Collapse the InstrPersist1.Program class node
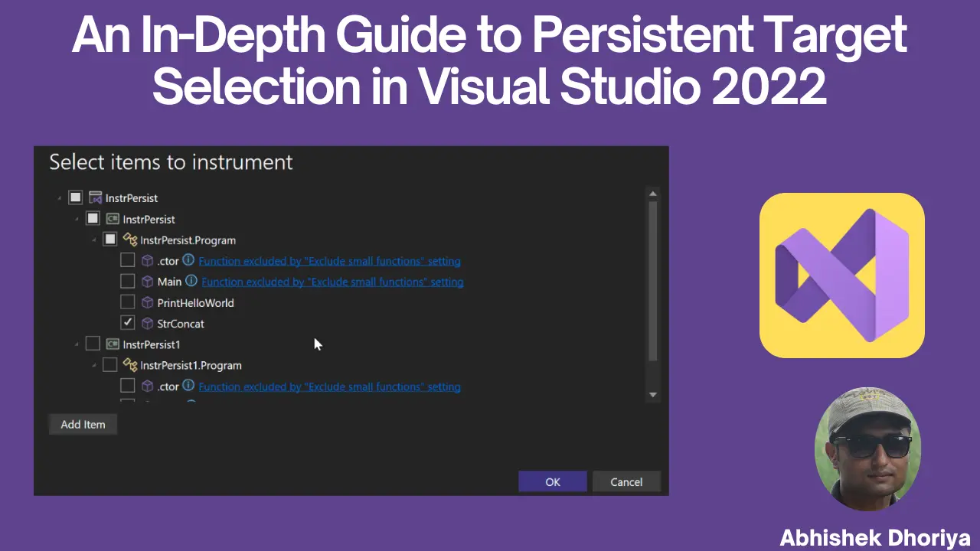The image size is (980, 551). (x=94, y=366)
